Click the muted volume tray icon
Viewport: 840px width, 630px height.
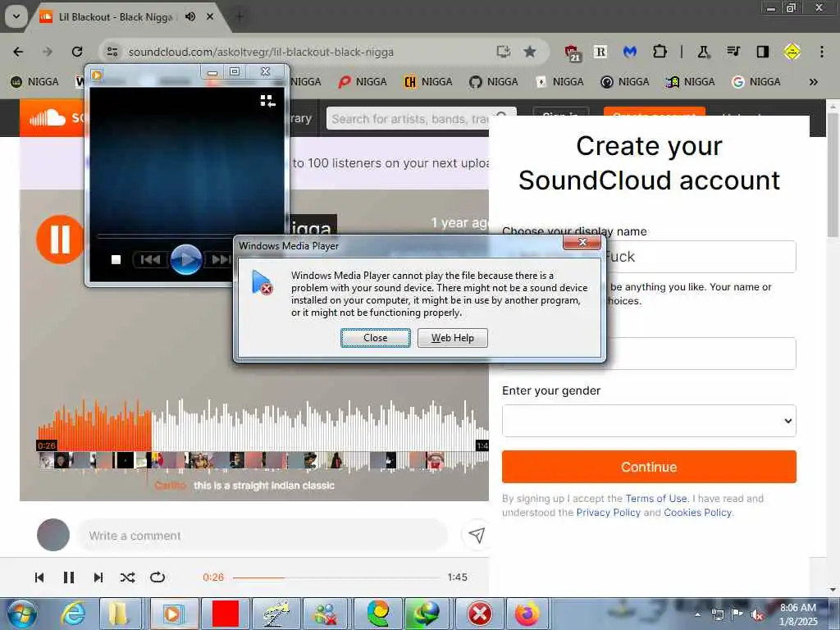coord(757,614)
